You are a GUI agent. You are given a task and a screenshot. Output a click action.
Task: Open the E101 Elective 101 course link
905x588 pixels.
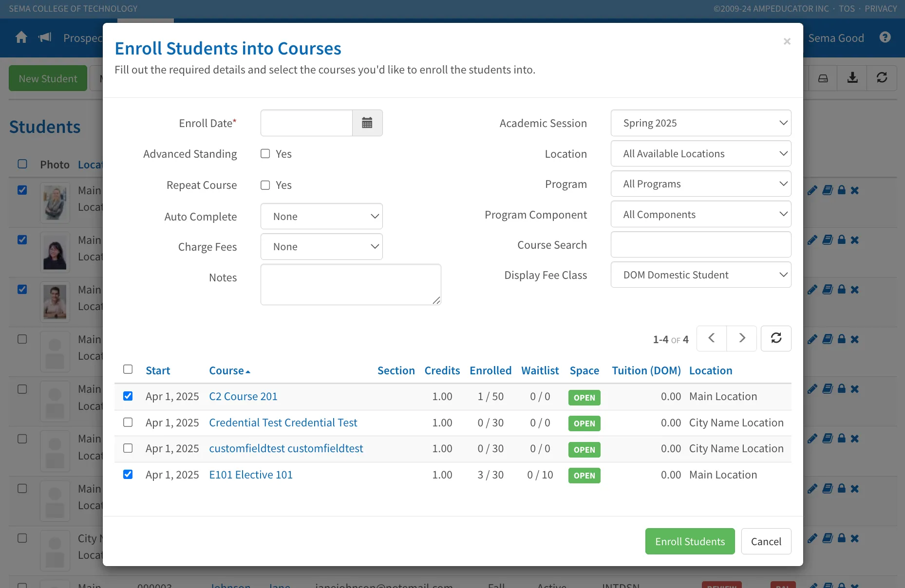[x=251, y=475]
